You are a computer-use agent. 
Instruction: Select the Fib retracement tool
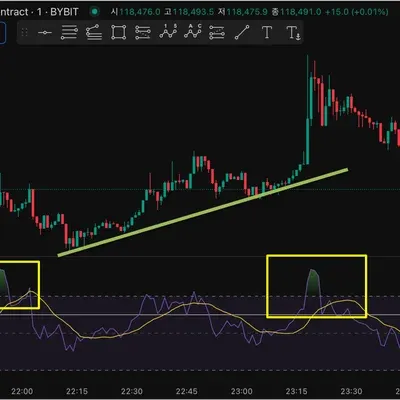coord(69,32)
